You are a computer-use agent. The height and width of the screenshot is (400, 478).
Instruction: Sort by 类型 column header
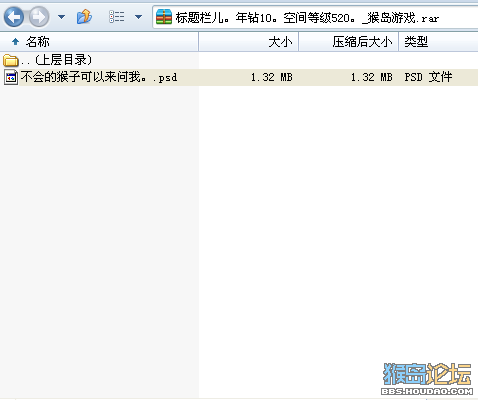(439, 42)
